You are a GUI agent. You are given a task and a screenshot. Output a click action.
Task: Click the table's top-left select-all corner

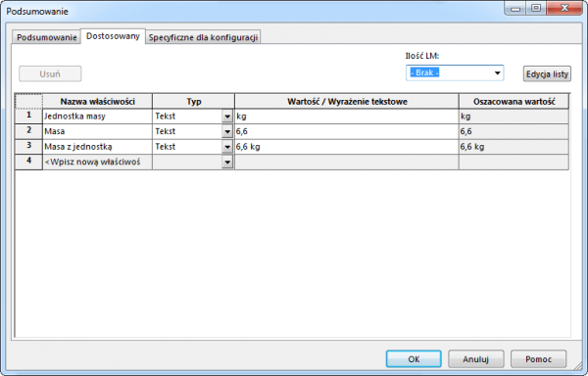28,101
